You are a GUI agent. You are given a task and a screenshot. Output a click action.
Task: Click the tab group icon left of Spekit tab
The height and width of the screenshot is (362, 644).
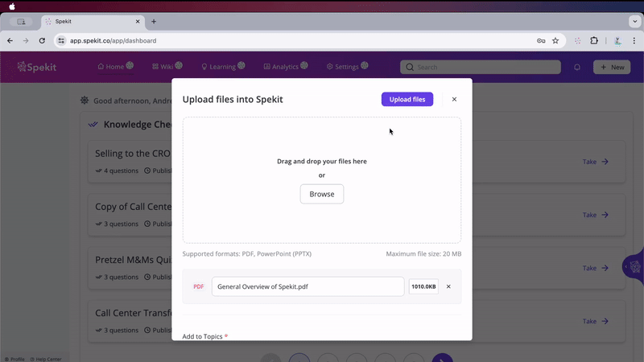[21, 22]
